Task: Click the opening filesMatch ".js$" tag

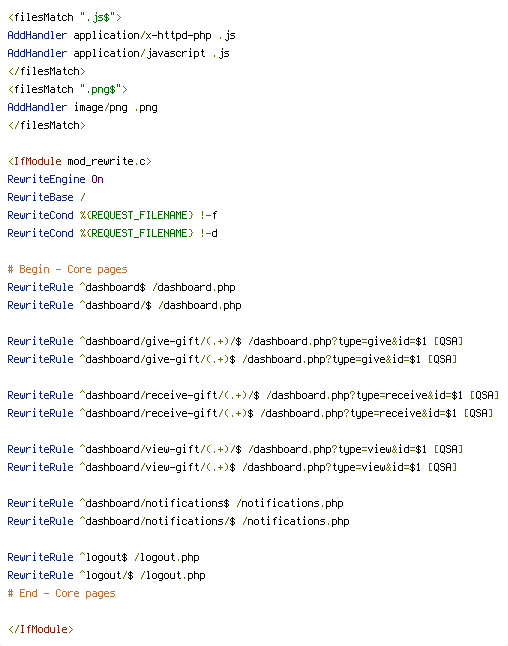Action: click(65, 17)
